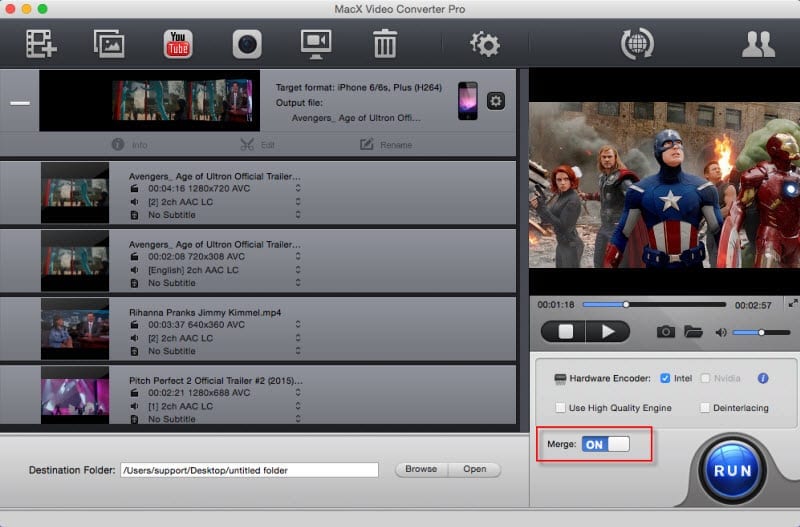Image resolution: width=800 pixels, height=527 pixels.
Task: Click the Destination Folder path field
Action: [249, 470]
